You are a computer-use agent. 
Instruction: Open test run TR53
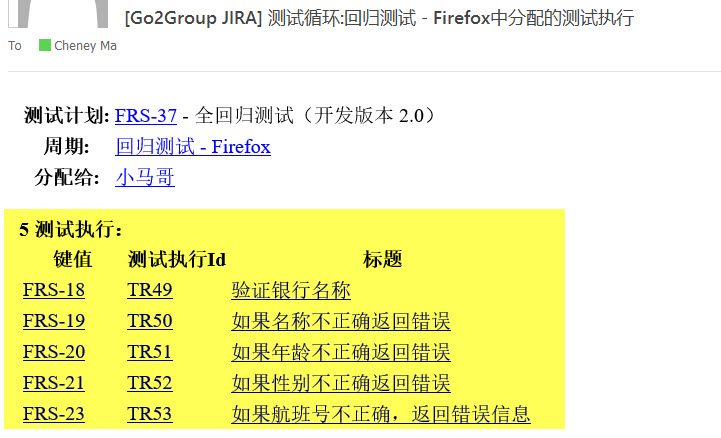pos(150,414)
